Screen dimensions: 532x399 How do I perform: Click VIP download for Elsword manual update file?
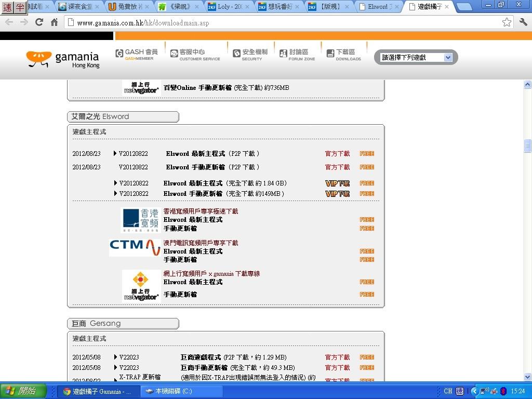tap(337, 194)
